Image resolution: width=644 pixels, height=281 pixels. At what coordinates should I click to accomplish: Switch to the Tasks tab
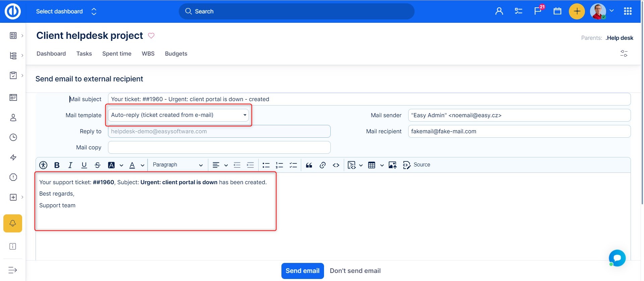coord(84,54)
